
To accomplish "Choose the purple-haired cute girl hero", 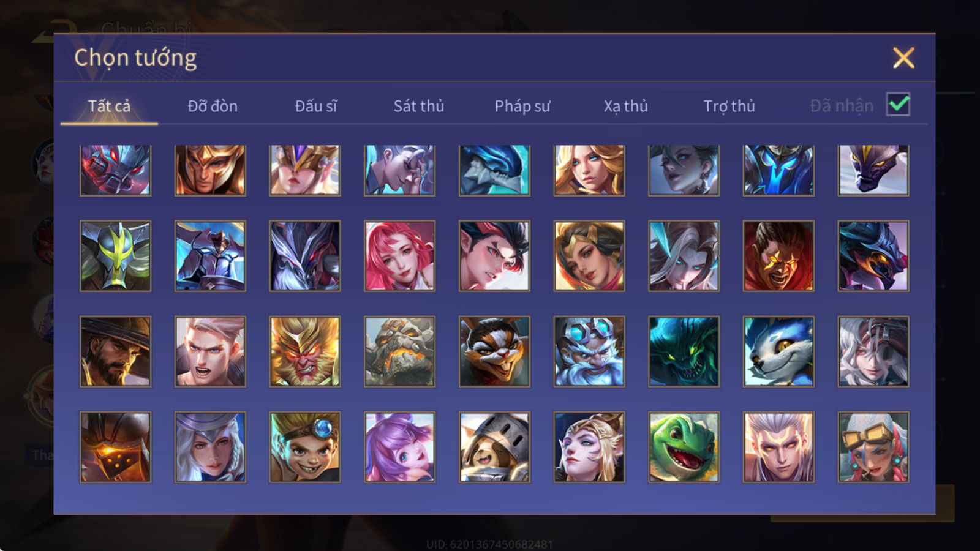I will pos(399,447).
